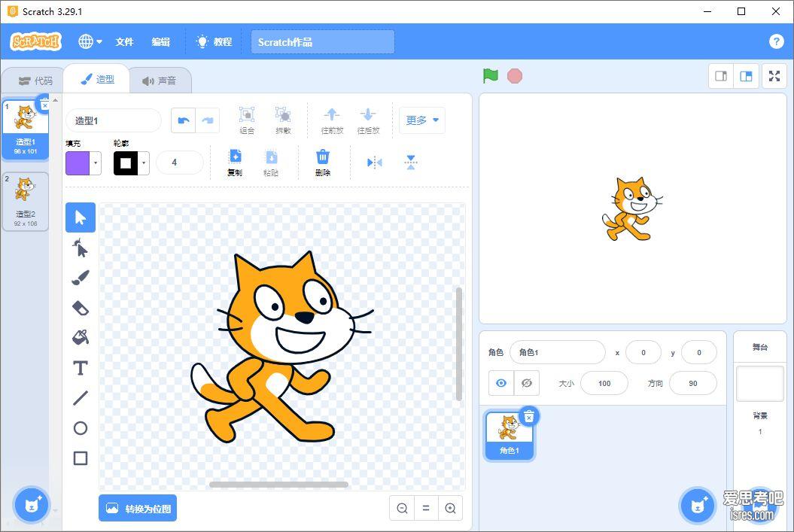Open the 更多 (More) dropdown
This screenshot has height=532, width=794.
pos(421,120)
